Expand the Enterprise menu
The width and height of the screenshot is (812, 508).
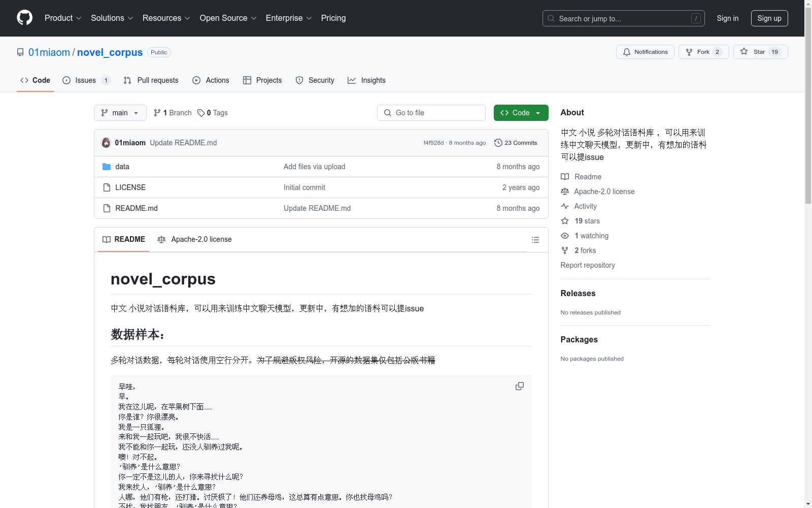click(x=289, y=18)
